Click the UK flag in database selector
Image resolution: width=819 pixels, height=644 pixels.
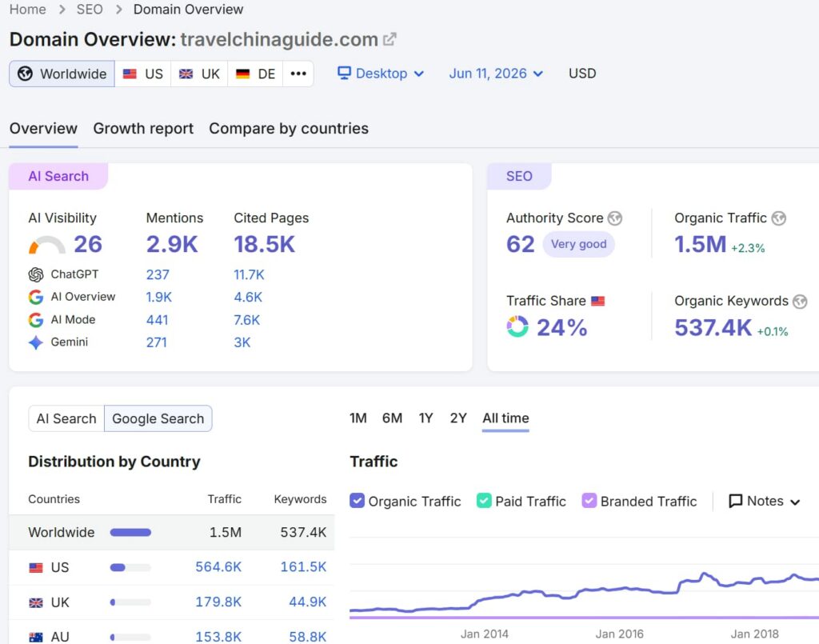(x=186, y=74)
